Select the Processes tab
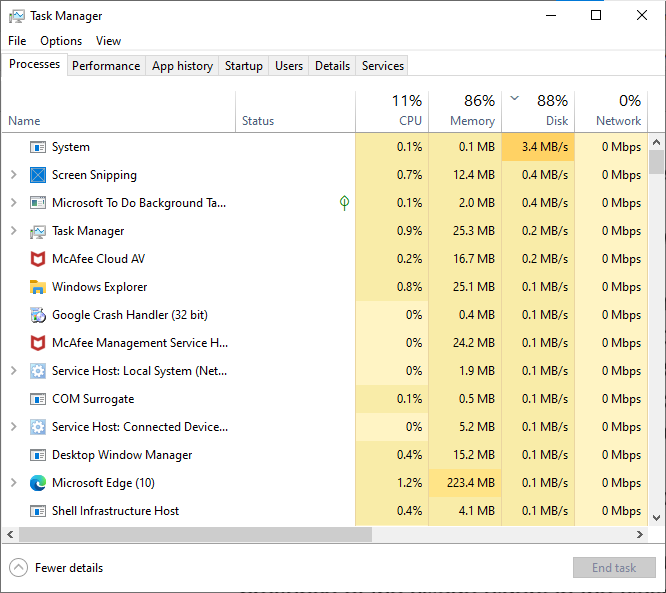The width and height of the screenshot is (666, 593). click(34, 64)
